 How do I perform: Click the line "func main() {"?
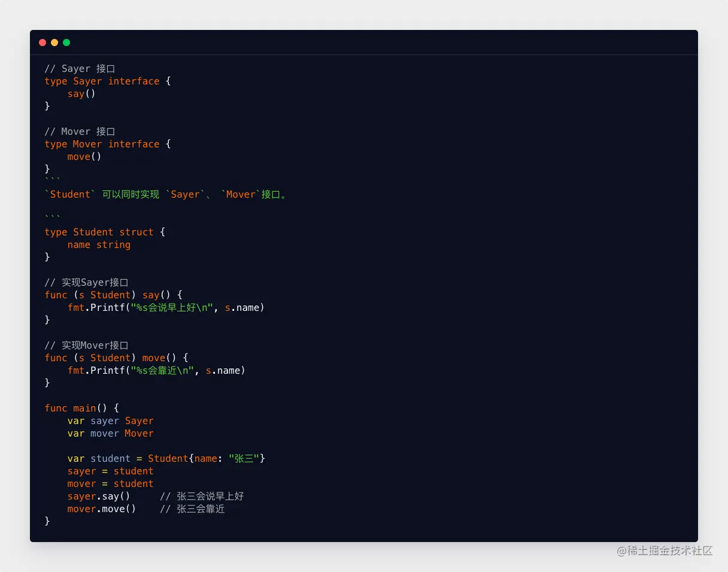[x=82, y=408]
